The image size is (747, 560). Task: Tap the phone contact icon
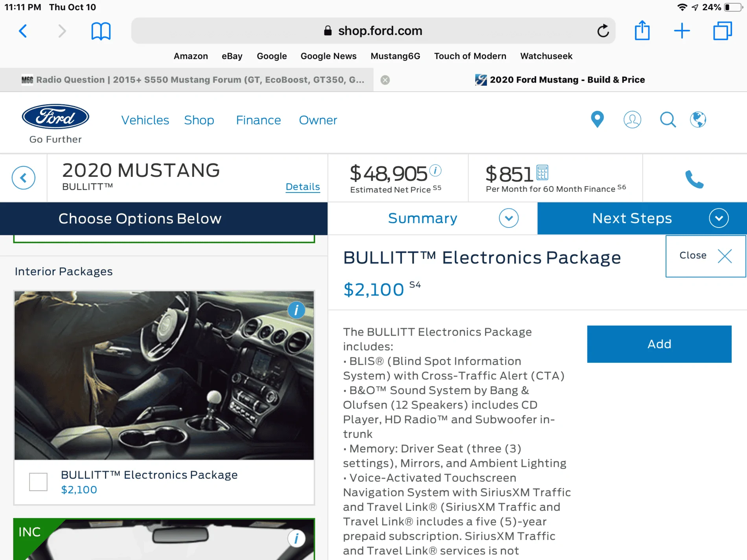click(x=694, y=179)
